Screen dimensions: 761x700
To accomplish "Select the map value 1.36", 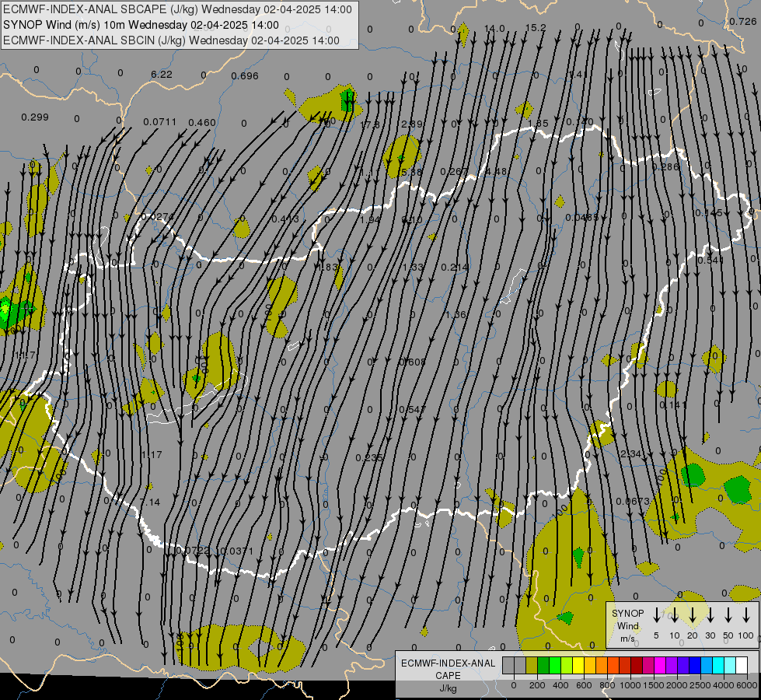I will coord(456,315).
